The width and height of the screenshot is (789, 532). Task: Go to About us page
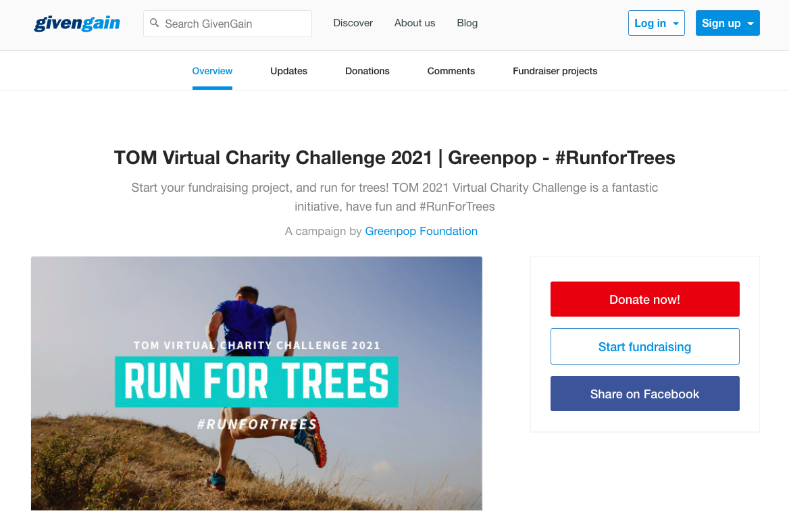[415, 23]
